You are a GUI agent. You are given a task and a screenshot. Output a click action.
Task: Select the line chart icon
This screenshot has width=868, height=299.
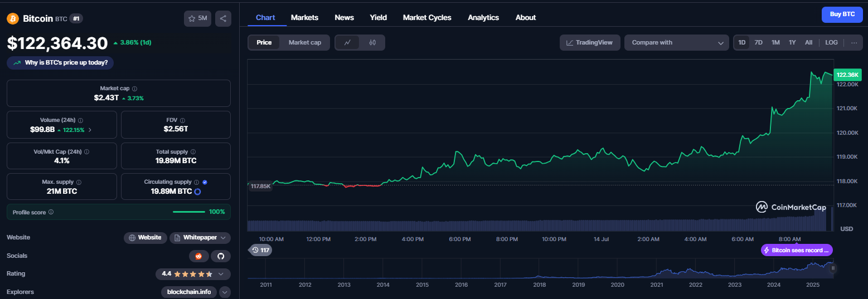pos(348,42)
